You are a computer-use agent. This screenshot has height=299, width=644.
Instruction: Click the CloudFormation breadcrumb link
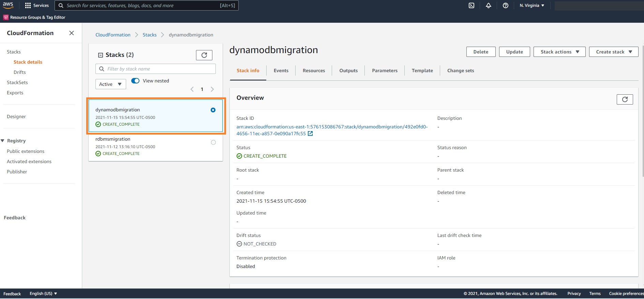[x=113, y=35]
